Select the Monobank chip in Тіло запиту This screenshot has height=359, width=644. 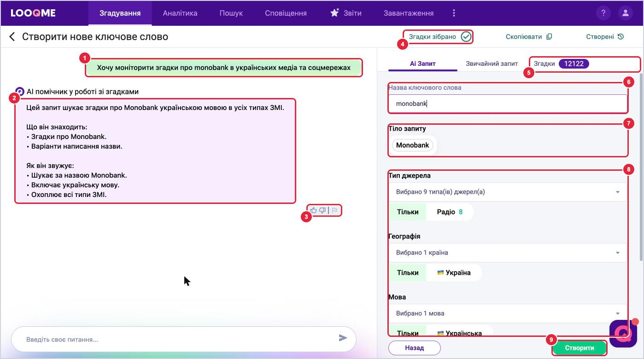tap(412, 145)
